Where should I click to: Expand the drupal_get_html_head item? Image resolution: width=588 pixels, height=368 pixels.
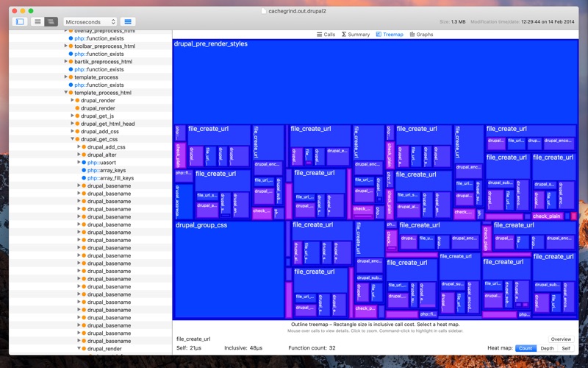point(72,124)
